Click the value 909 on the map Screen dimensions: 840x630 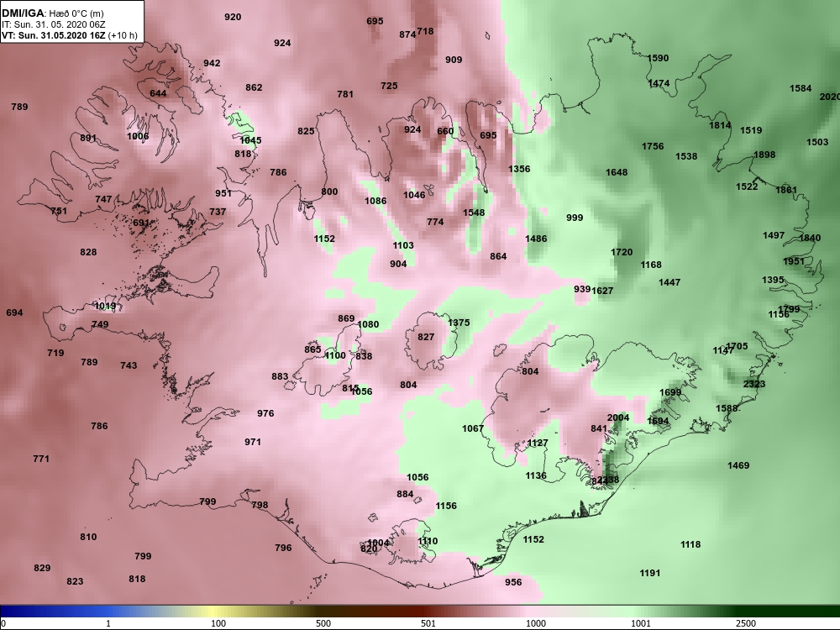(x=454, y=60)
